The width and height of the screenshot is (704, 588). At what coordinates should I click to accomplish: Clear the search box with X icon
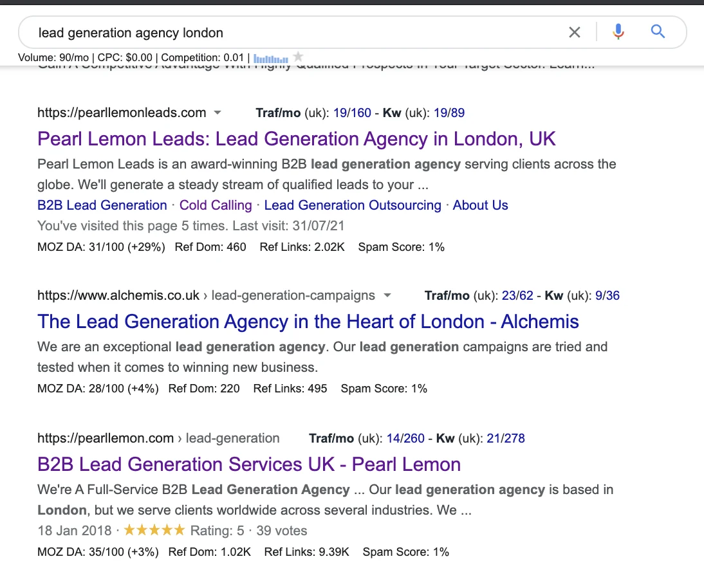pyautogui.click(x=574, y=32)
